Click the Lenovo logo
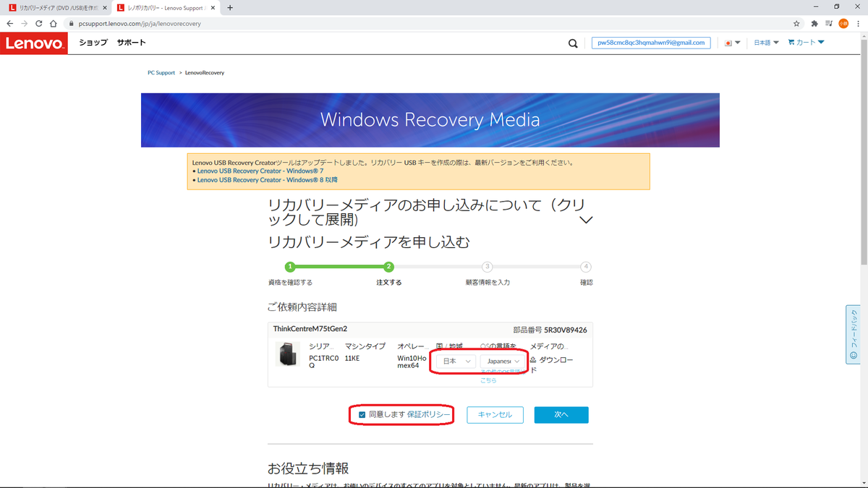The height and width of the screenshot is (488, 868). point(34,43)
